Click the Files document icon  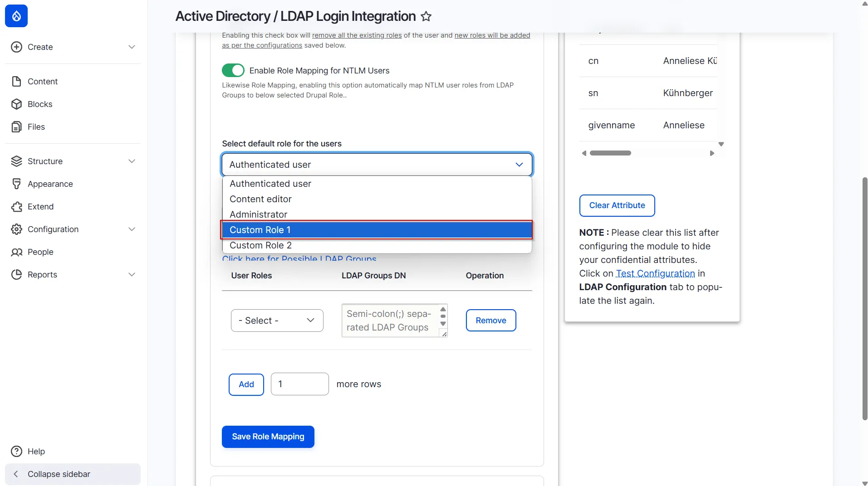click(16, 127)
